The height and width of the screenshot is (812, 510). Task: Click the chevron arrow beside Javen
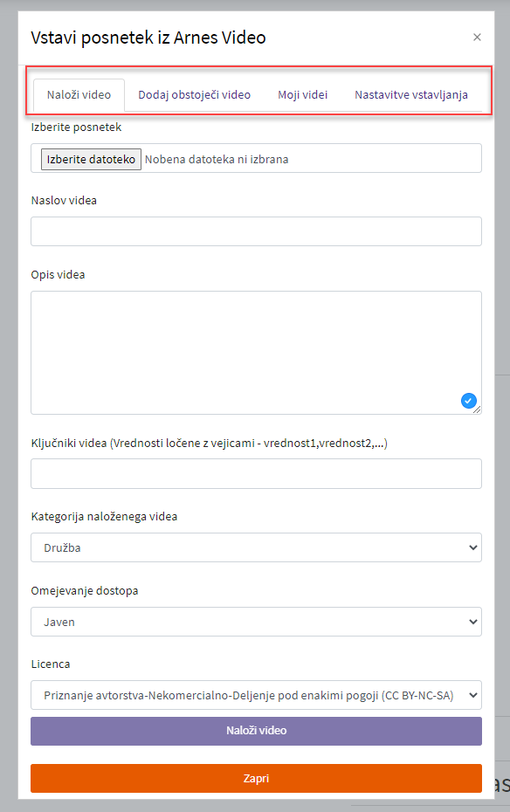click(472, 622)
